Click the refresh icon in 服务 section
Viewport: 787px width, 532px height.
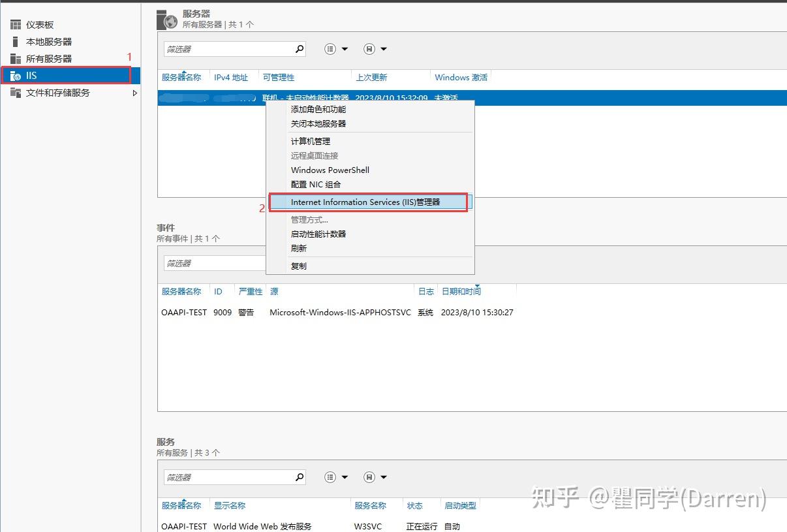[371, 477]
